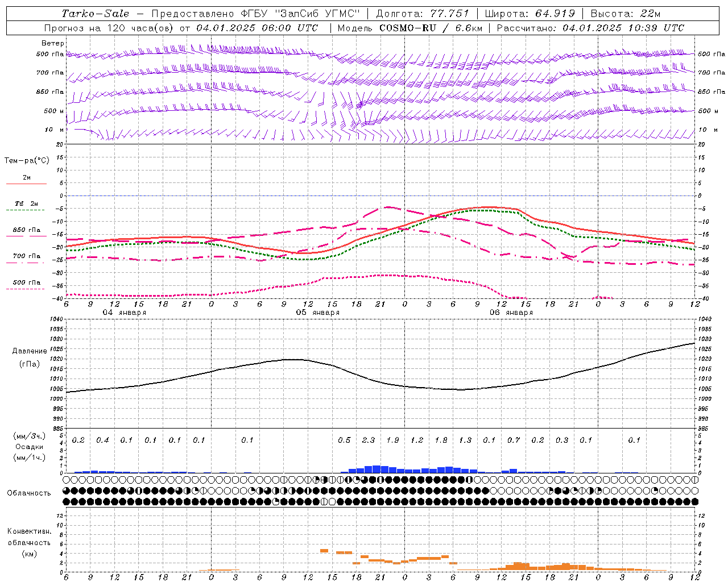Click the 2м temperature legend entry
The height and width of the screenshot is (582, 728).
tap(27, 177)
